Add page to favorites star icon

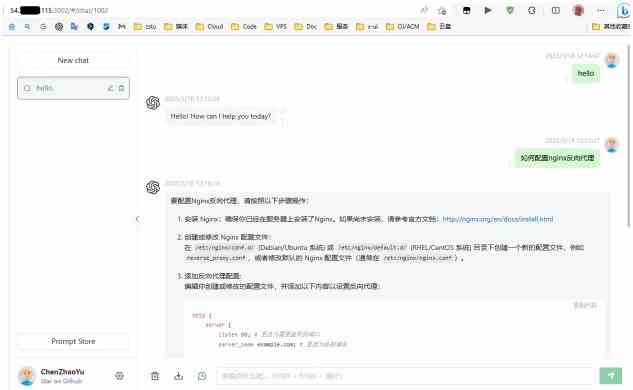[x=442, y=10]
